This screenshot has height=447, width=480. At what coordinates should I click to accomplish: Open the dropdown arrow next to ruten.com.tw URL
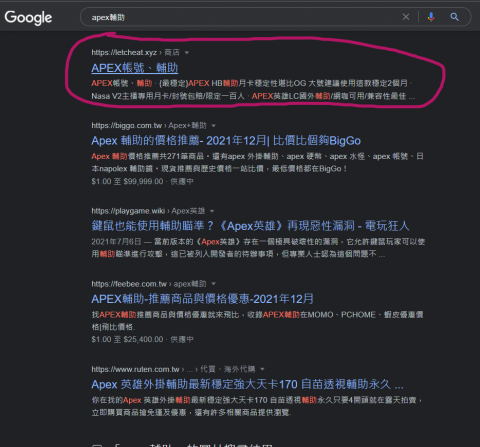point(262,369)
